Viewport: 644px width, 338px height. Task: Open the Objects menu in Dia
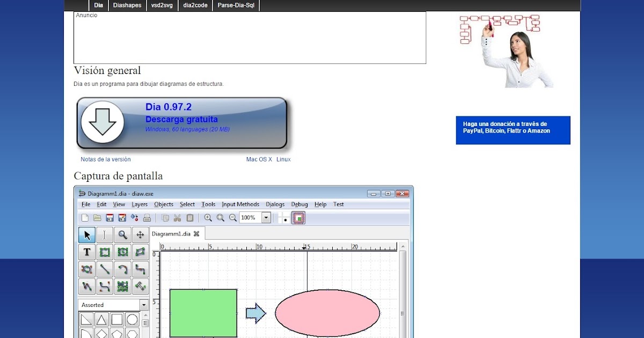pos(164,204)
